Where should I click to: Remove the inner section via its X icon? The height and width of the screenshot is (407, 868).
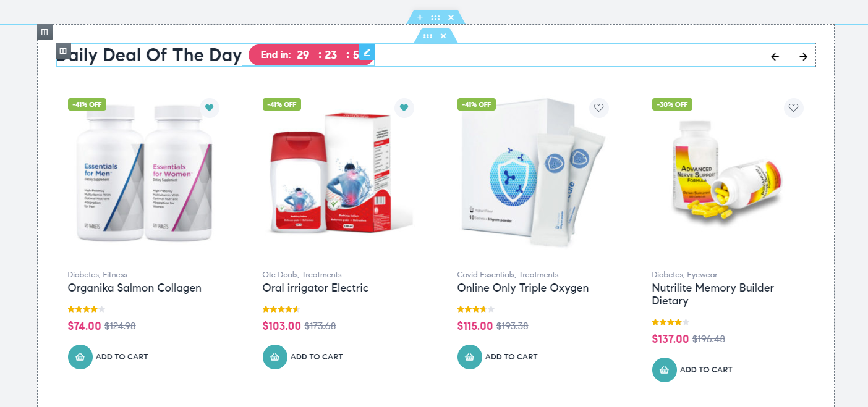pos(443,36)
